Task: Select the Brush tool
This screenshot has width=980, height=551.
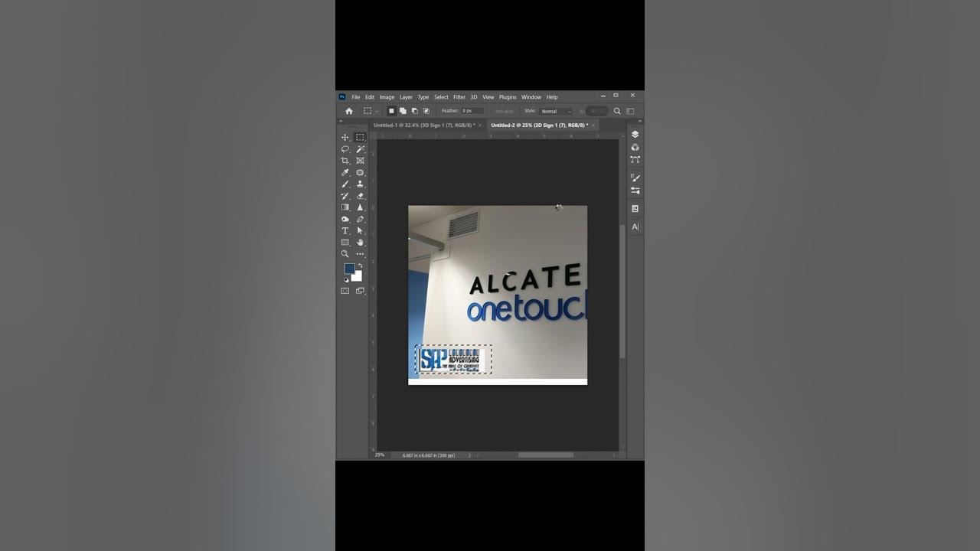Action: (345, 184)
